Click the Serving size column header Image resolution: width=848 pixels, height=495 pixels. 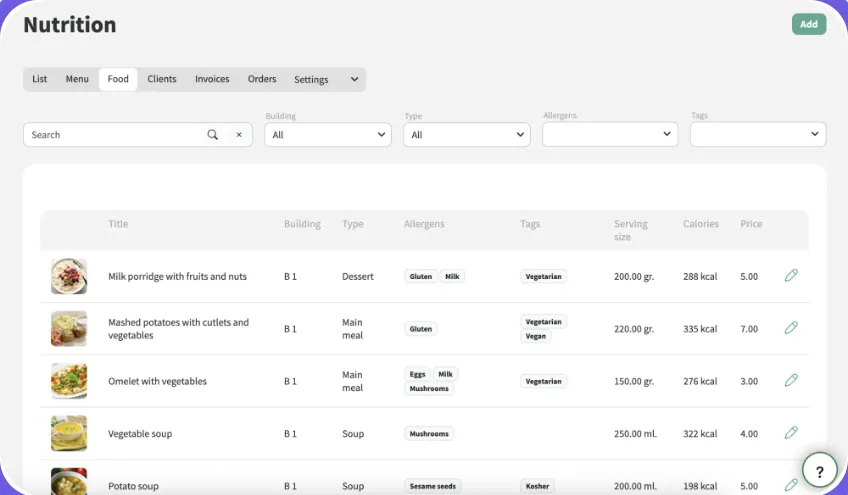pyautogui.click(x=631, y=230)
